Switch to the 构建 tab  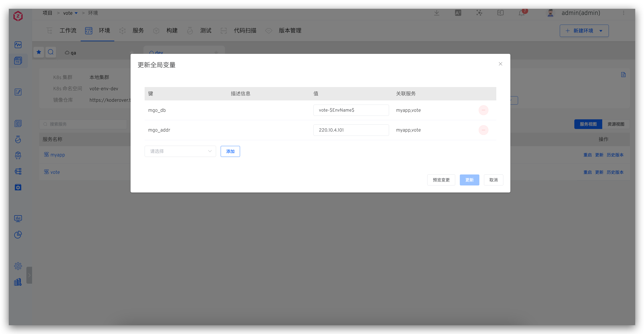pyautogui.click(x=165, y=31)
